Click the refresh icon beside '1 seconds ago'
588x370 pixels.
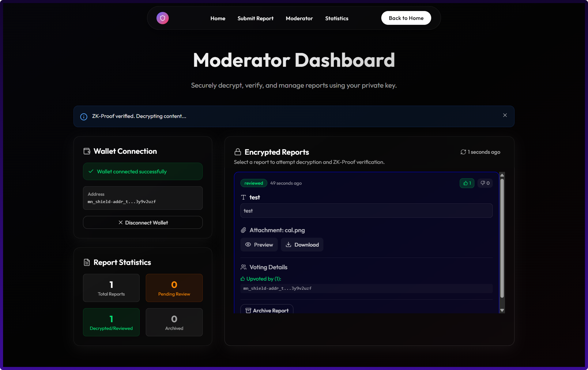(x=463, y=152)
